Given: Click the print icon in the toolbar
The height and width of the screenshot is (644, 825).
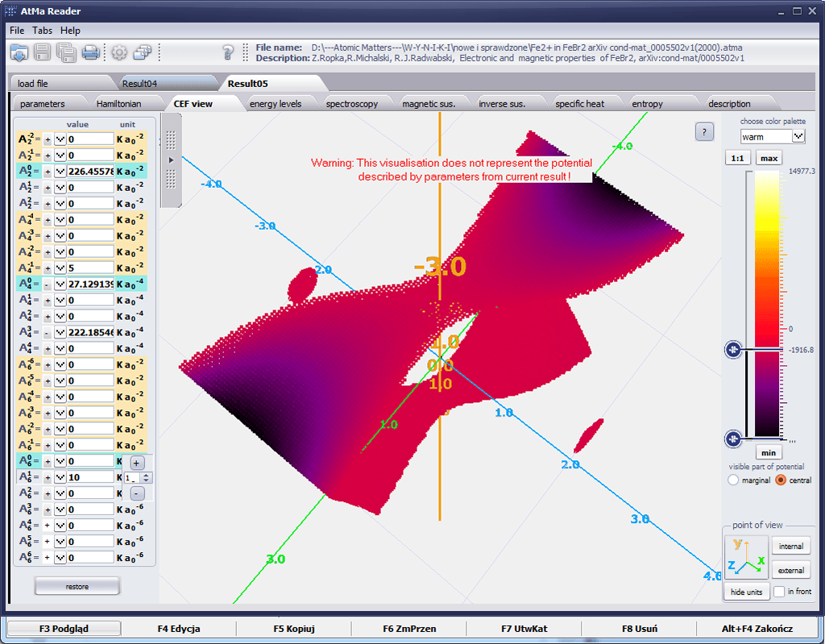Looking at the screenshot, I should pyautogui.click(x=90, y=53).
